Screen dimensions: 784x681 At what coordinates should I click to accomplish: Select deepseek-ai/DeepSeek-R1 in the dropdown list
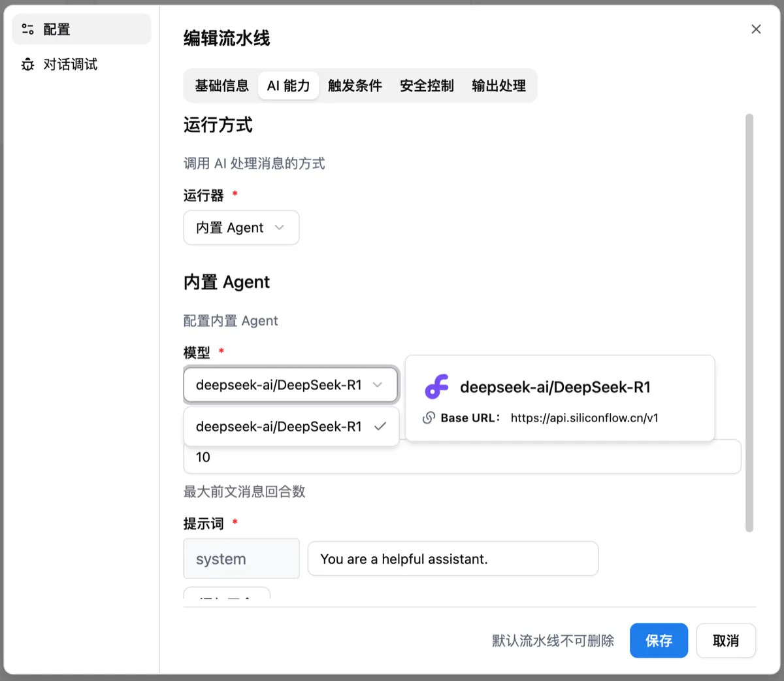click(x=291, y=427)
